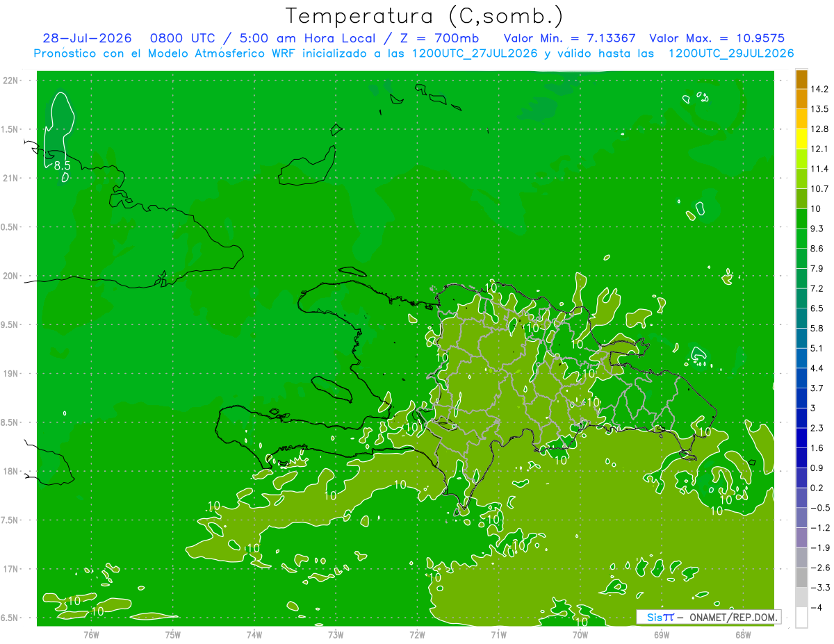The width and height of the screenshot is (834, 644).
Task: Click latitude axis label "20N"
Action: pyautogui.click(x=12, y=276)
